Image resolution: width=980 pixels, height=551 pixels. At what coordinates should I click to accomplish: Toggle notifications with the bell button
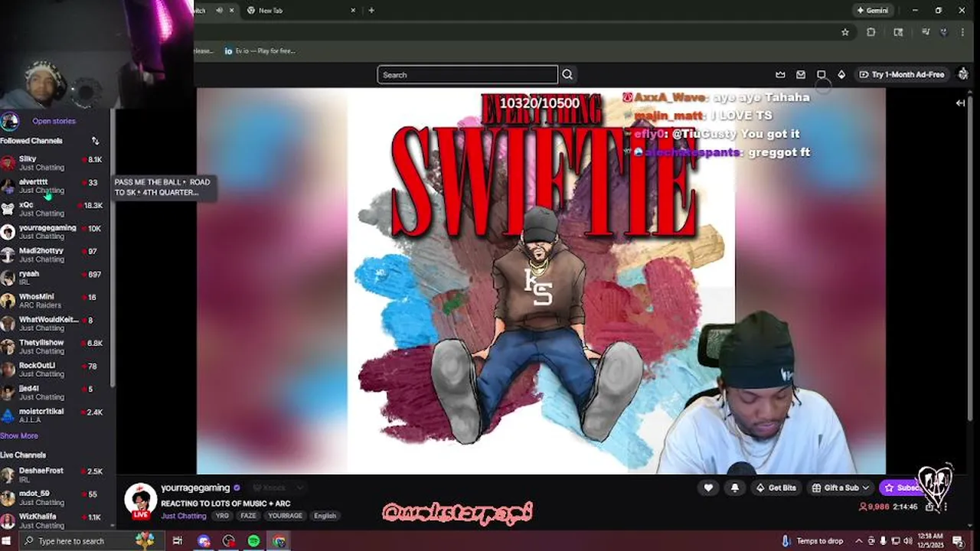734,487
